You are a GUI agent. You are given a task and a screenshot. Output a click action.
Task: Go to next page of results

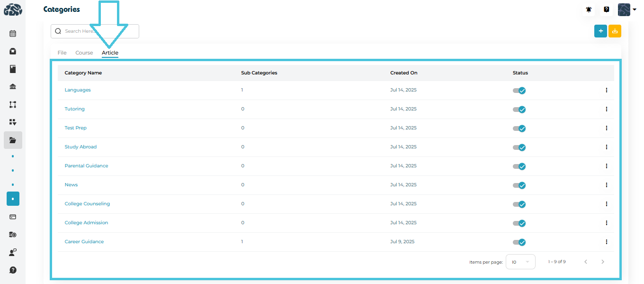[x=602, y=262]
